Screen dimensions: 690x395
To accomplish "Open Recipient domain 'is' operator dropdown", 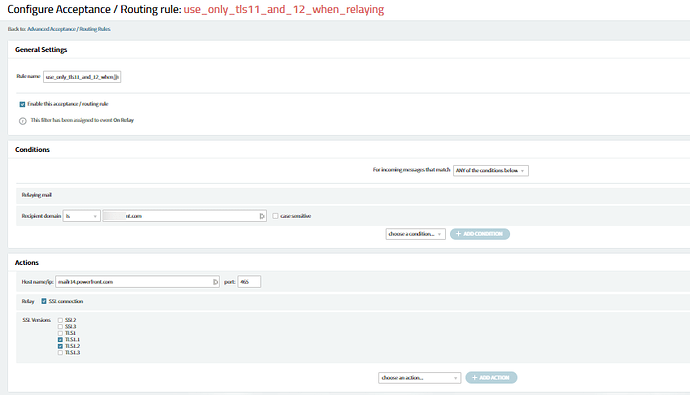I will point(81,216).
